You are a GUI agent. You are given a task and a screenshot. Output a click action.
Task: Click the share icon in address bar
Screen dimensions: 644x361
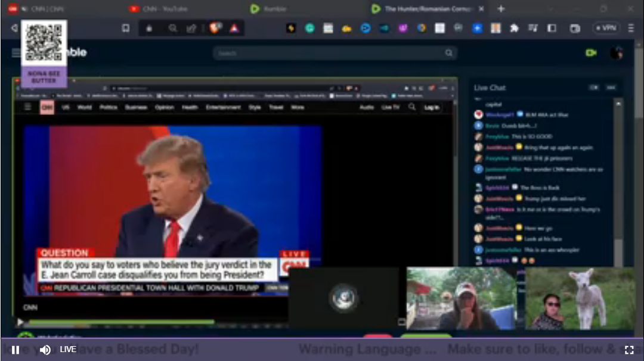coord(191,29)
